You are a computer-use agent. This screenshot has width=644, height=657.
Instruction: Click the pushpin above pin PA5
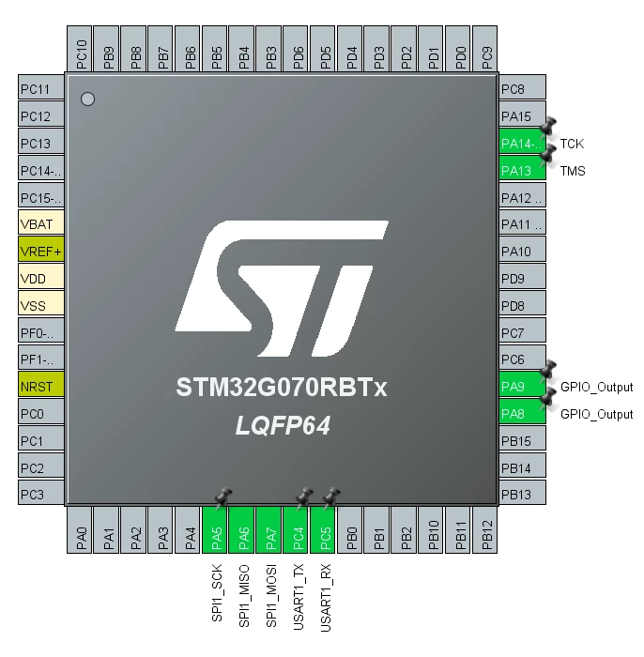222,497
